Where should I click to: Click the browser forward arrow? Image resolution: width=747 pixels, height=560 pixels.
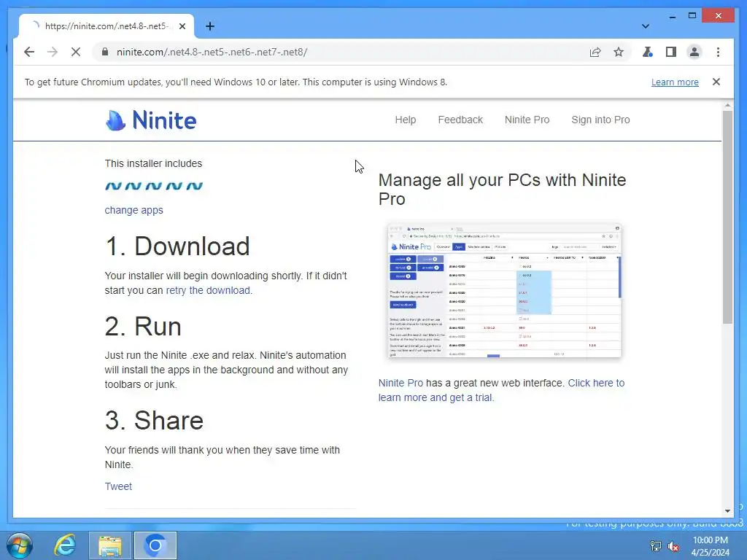pos(53,52)
